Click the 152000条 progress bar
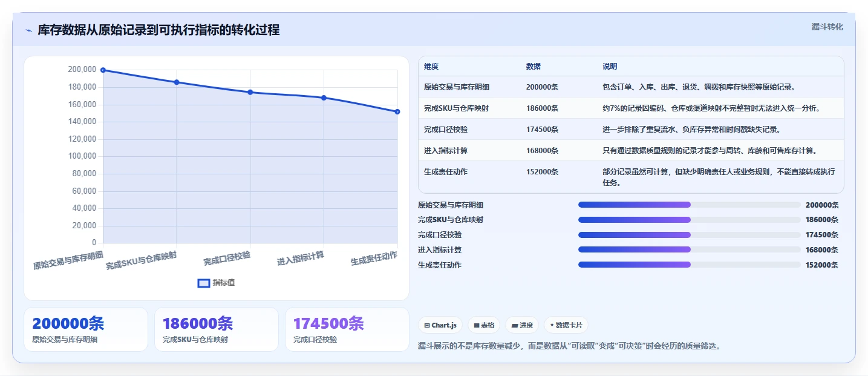The image size is (868, 376). pos(690,265)
